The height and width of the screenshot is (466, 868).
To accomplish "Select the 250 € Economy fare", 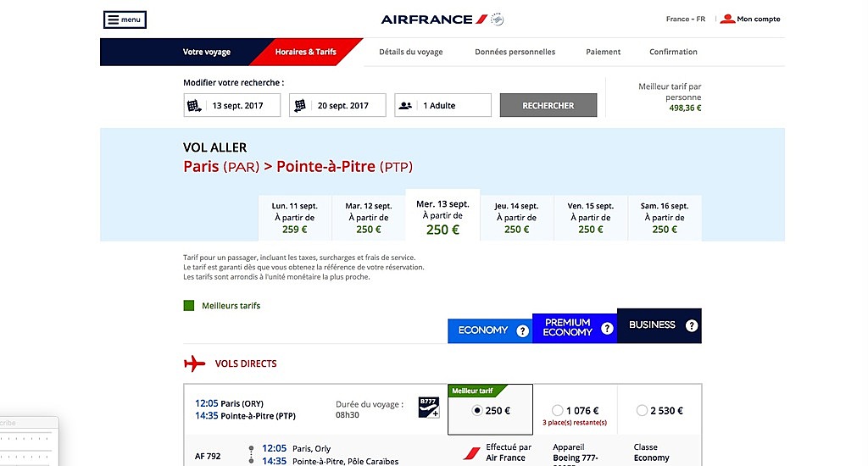I will tap(476, 411).
